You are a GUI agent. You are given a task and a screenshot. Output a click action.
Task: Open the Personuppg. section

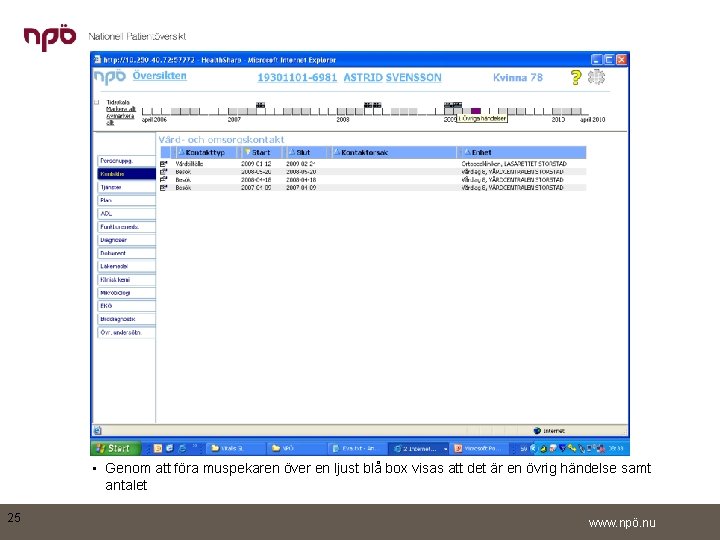(x=126, y=161)
